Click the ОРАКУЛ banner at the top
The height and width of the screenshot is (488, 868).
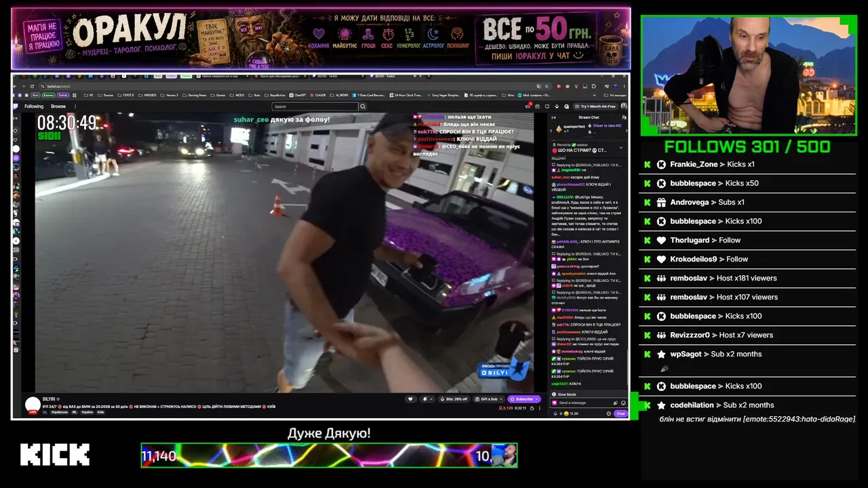tap(321, 39)
